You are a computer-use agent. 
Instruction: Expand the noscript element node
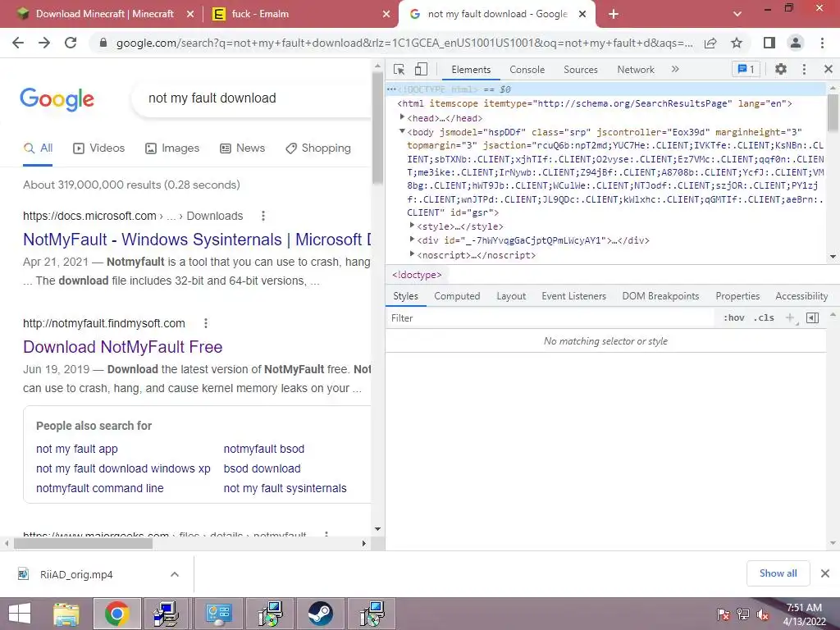(412, 254)
